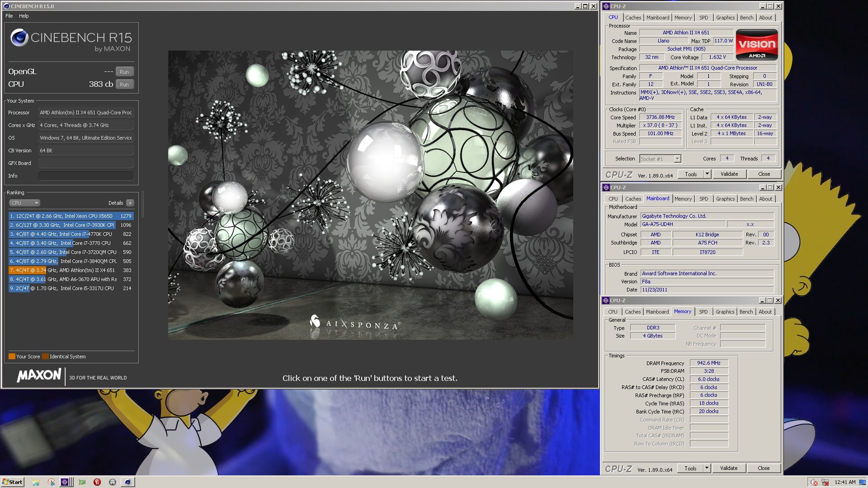The height and width of the screenshot is (488, 868).
Task: Open the Mainboard tab in the bottom CPU-Z window
Action: (x=657, y=312)
